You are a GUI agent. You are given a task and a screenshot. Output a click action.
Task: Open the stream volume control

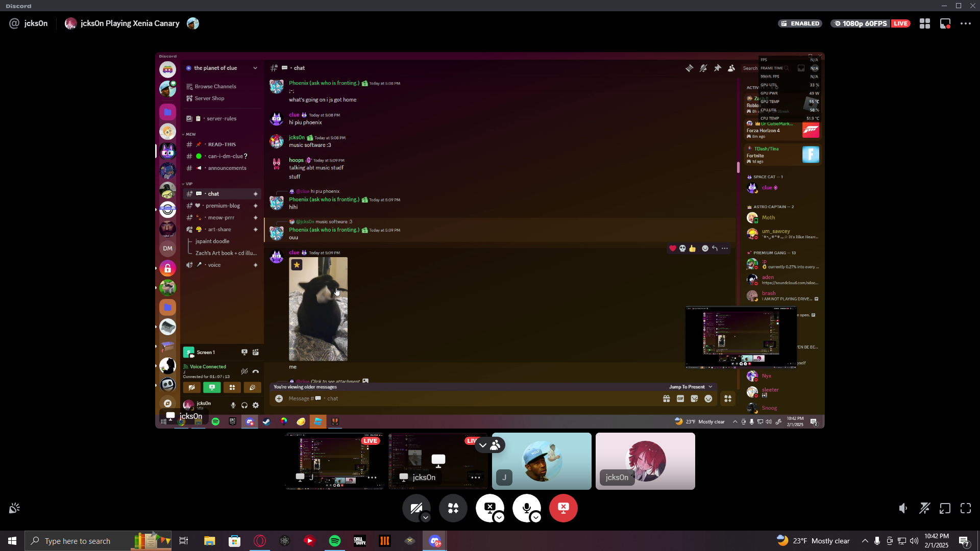coord(903,508)
